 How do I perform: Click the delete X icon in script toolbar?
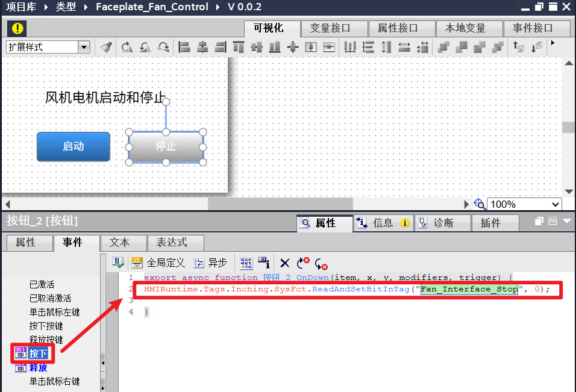tap(285, 263)
